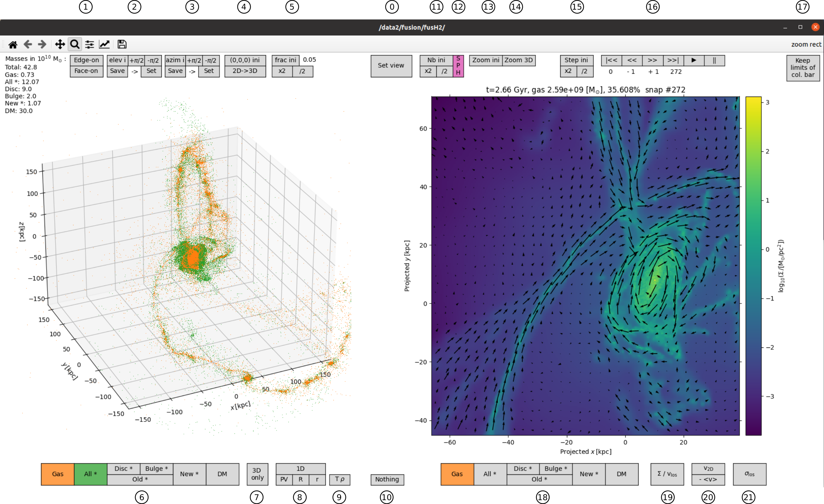Halve the particle fraction with /2
Screen dimensions: 824x504
click(x=303, y=71)
